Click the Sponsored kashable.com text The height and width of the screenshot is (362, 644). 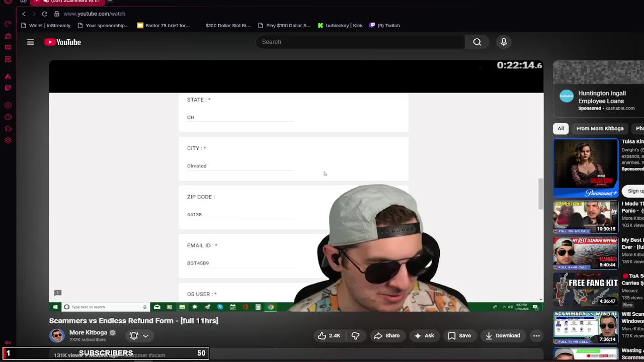[606, 108]
